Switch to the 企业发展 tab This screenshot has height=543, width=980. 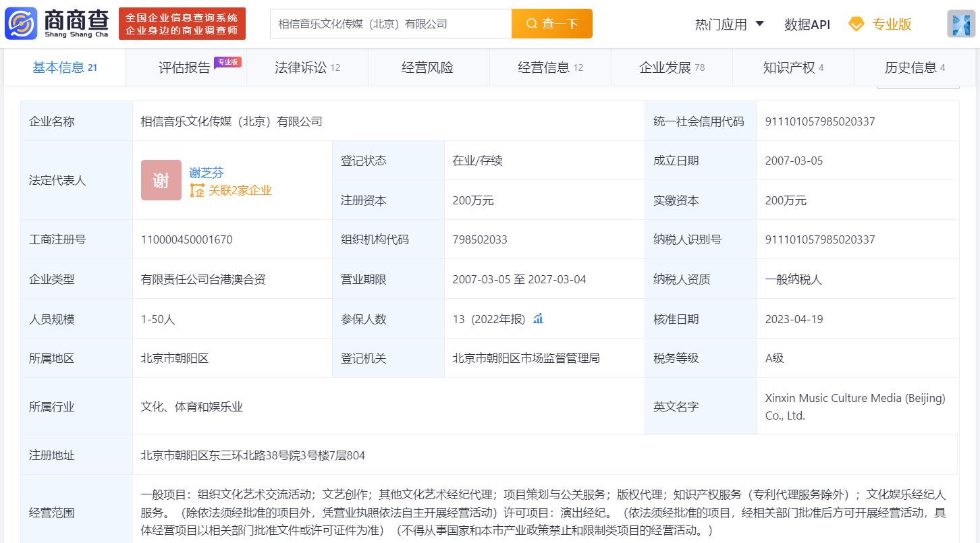pos(672,67)
